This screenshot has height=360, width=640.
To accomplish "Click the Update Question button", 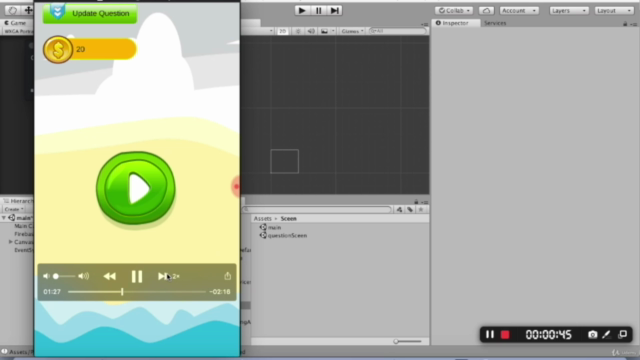I will tap(90, 13).
